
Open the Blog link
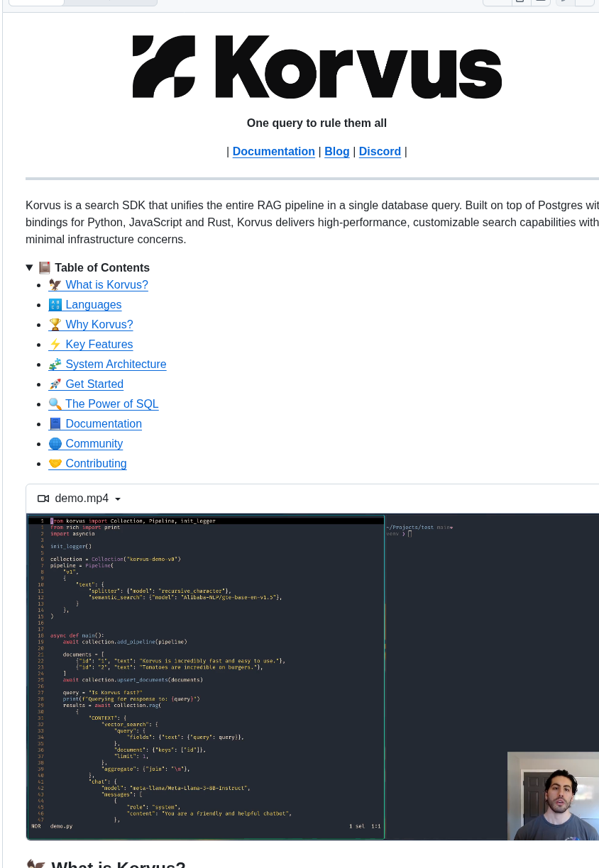click(336, 151)
